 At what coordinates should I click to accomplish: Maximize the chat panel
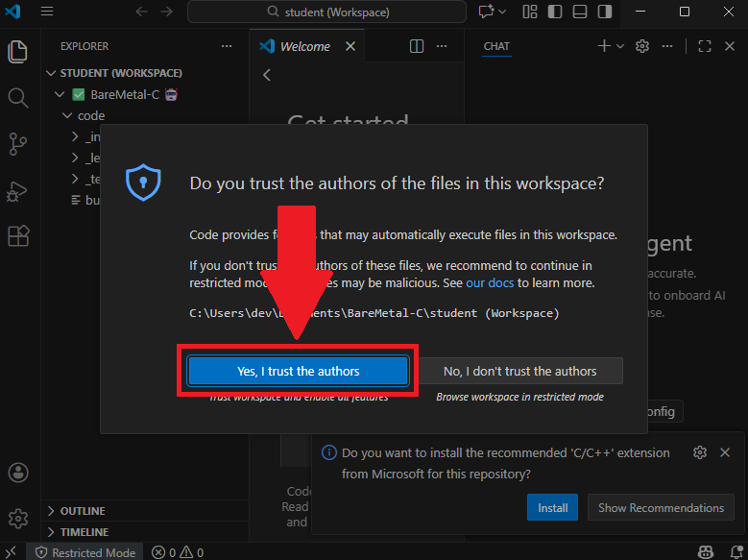(x=705, y=46)
